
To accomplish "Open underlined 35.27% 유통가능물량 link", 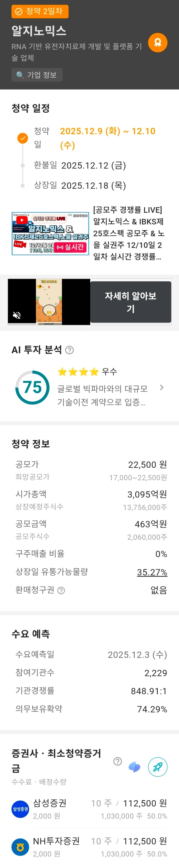I will point(152,572).
